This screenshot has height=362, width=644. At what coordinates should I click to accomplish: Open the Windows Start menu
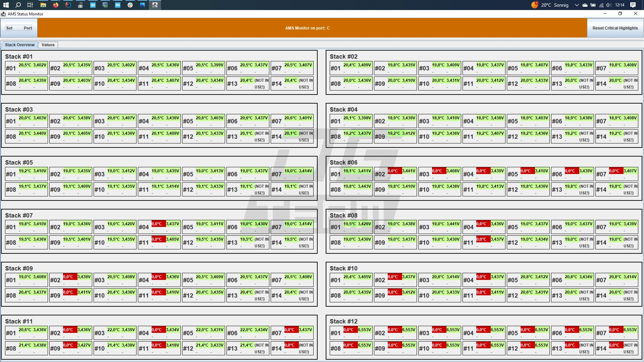6,5
